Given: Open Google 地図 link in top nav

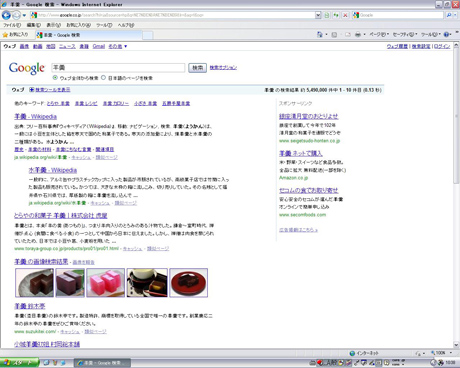Looking at the screenshot, I should 51,46.
